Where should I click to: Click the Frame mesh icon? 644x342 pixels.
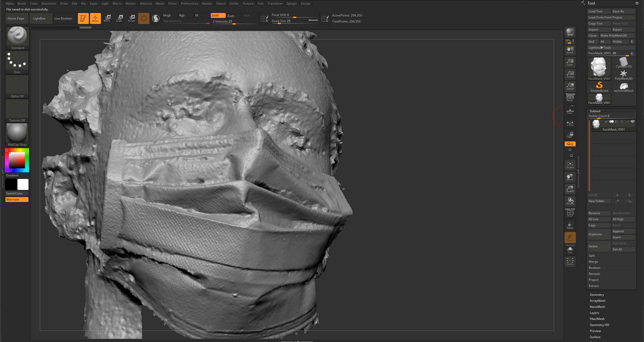(x=570, y=165)
